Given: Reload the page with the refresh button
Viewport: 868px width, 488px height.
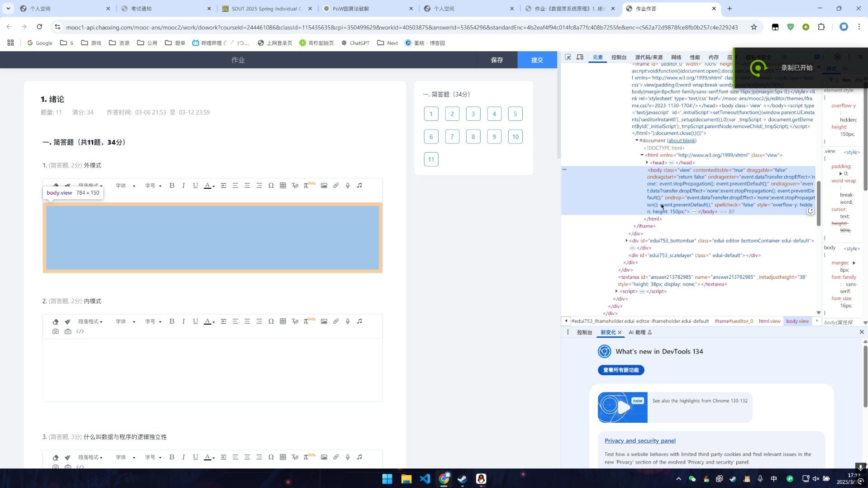Looking at the screenshot, I should point(39,27).
